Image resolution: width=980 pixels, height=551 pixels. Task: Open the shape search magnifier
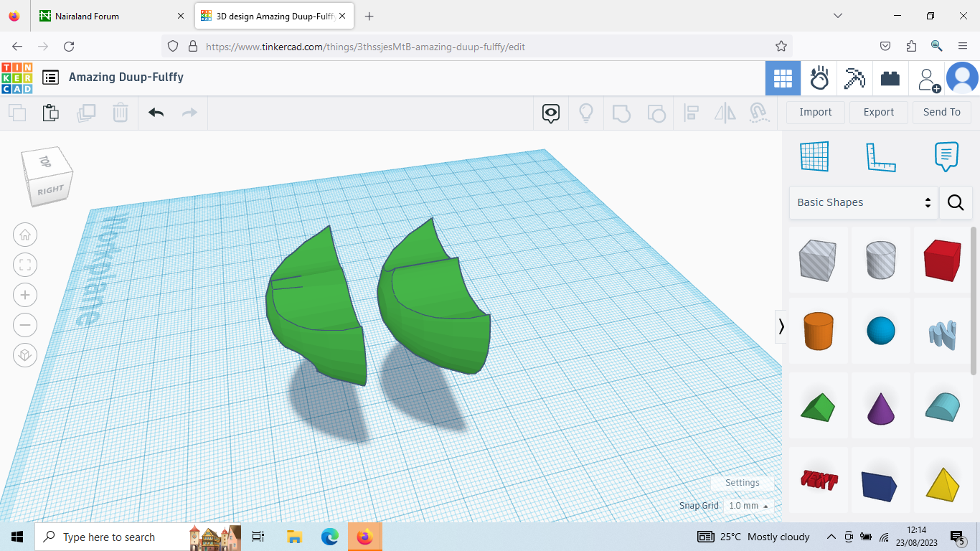pos(956,202)
